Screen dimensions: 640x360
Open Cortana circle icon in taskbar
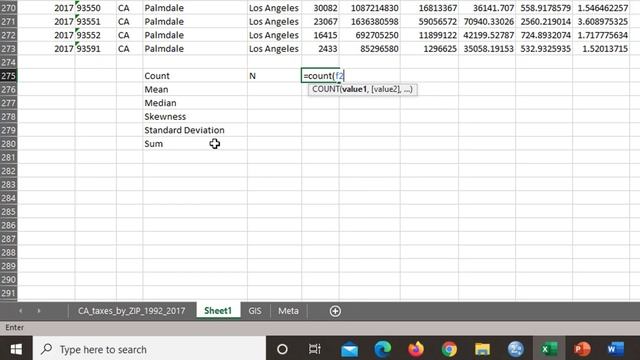tap(282, 349)
